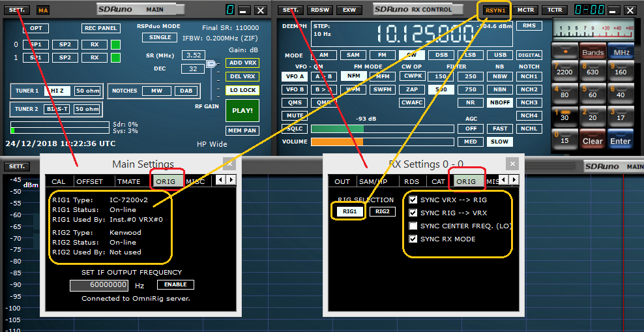Click the Clear keypad button
This screenshot has height=332, width=644.
593,139
